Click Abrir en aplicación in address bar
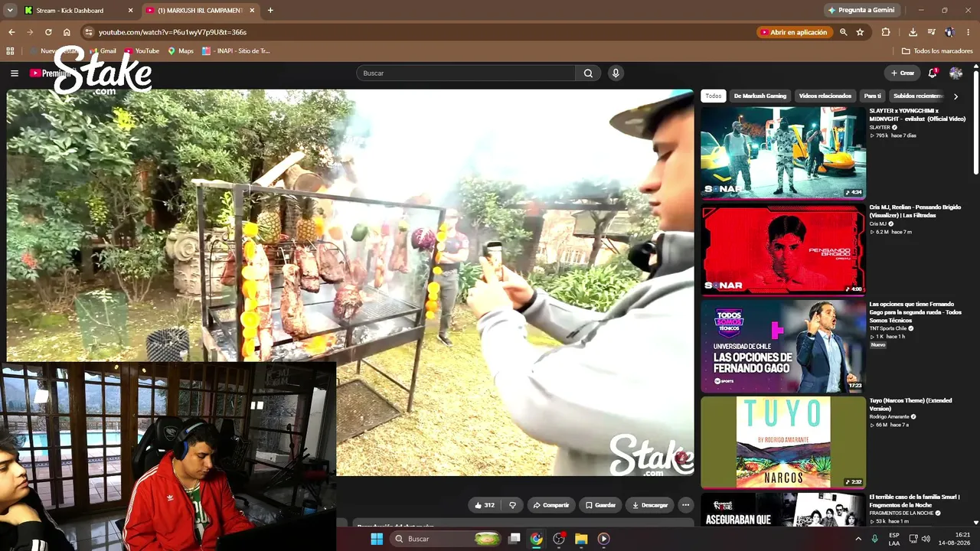The image size is (980, 551). (x=793, y=32)
